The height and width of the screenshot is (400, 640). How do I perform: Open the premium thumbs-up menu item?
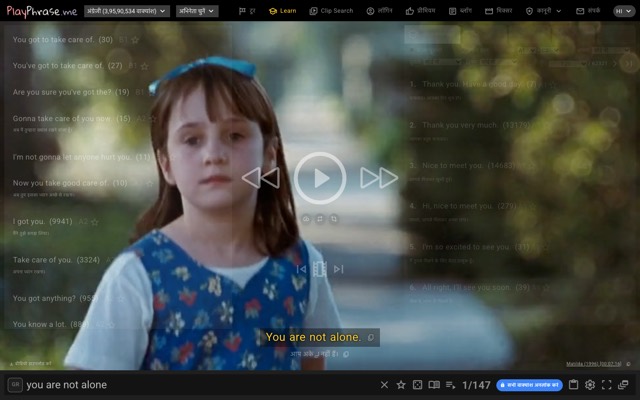click(420, 11)
